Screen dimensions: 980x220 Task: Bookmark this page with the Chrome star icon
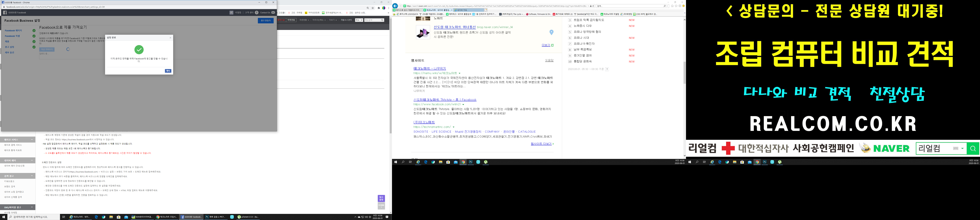tap(373, 8)
